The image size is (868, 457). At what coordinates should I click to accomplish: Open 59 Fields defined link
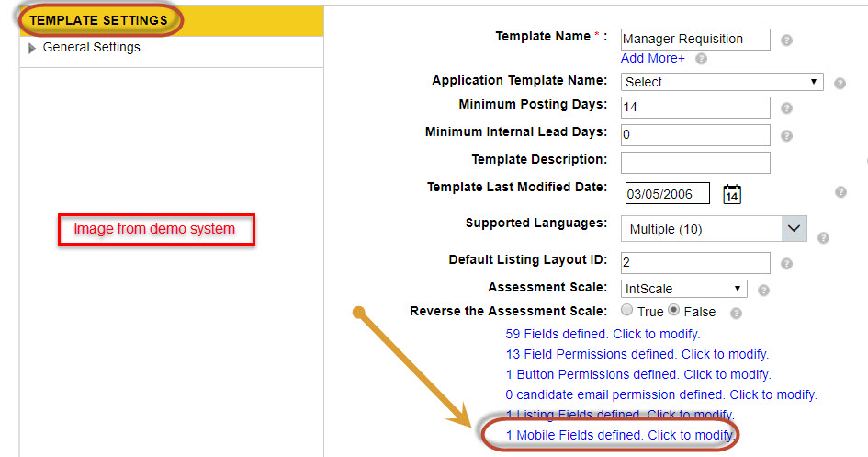(x=603, y=334)
